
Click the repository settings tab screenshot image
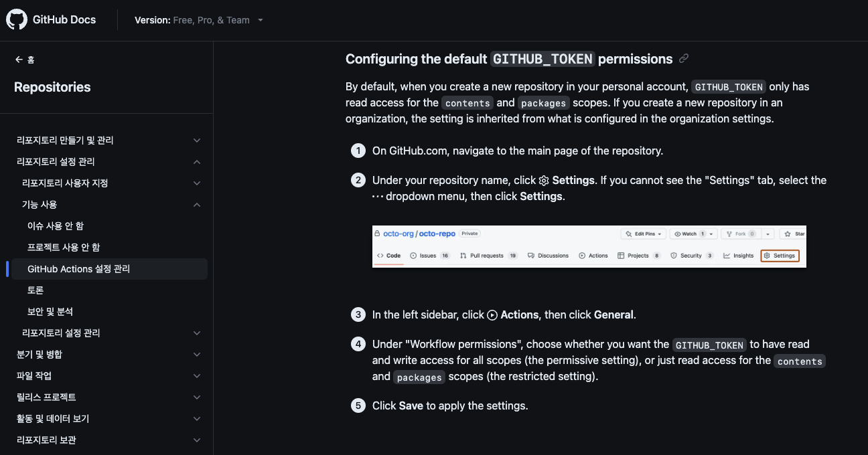coord(589,246)
